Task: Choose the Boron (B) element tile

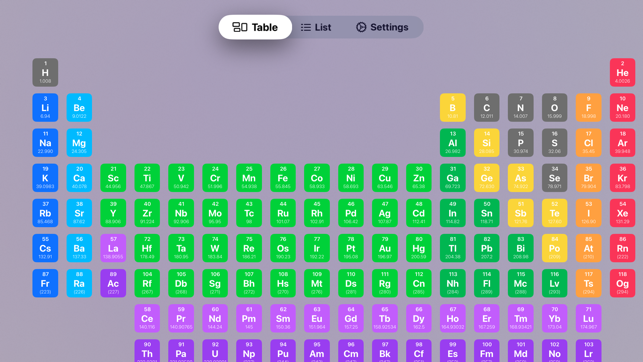Action: [452, 107]
